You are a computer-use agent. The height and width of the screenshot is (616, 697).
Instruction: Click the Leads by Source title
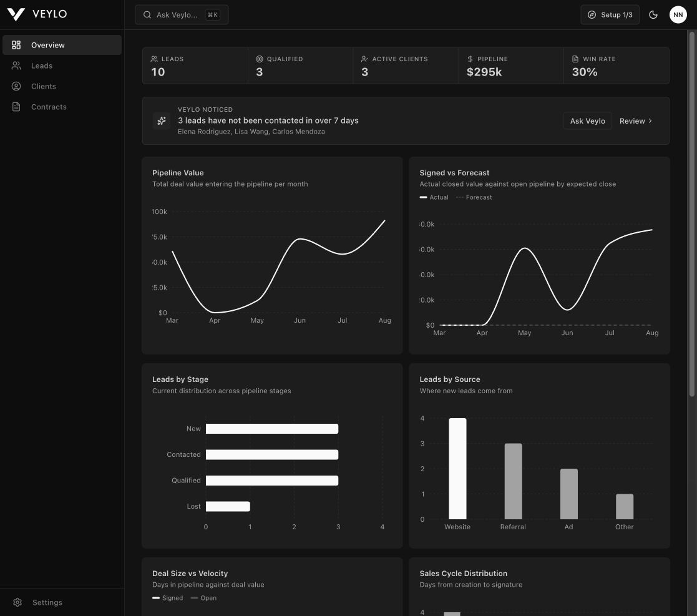pyautogui.click(x=450, y=379)
